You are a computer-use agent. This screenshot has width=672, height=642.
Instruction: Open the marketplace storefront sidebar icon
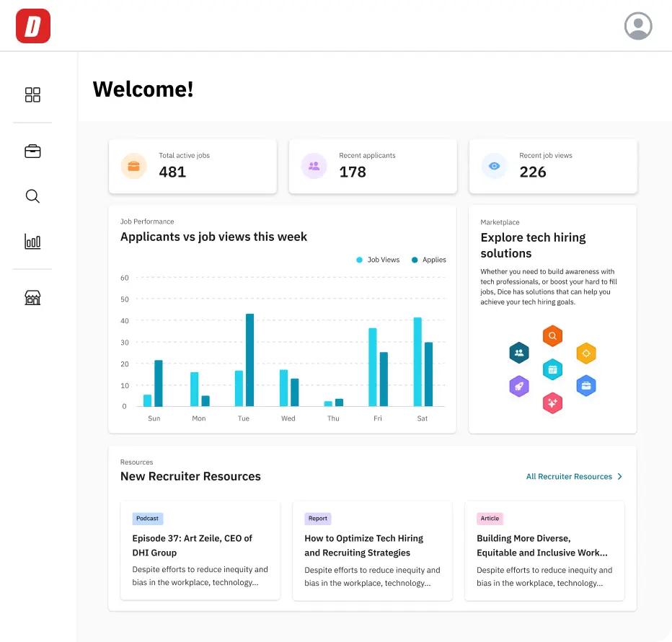tap(32, 298)
